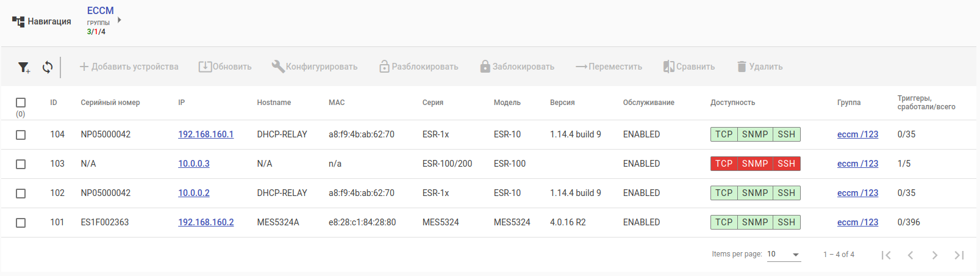
Task: Click the filter add icon
Action: pyautogui.click(x=24, y=67)
